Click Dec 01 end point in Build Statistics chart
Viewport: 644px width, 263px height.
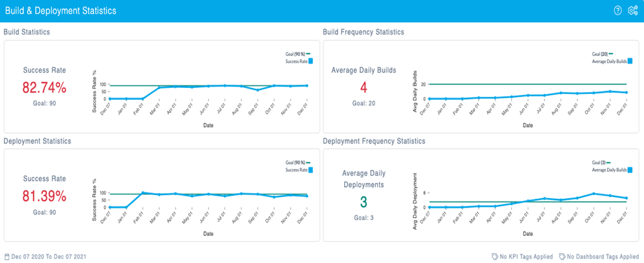click(x=306, y=85)
